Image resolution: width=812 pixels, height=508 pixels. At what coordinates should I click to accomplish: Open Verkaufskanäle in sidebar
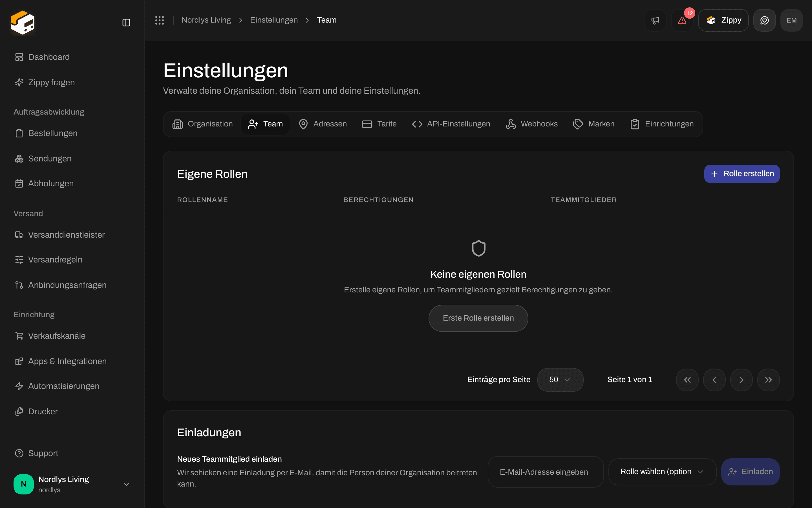[x=72, y=336]
